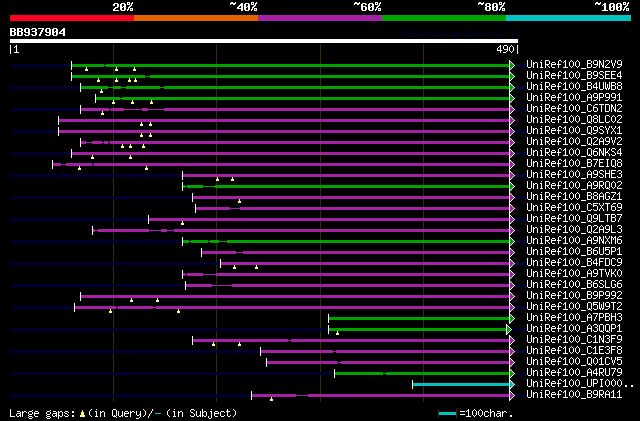The height and width of the screenshot is (421, 640).
Task: Click the yellow query-gap marker in the Large gaps legend
Action: pos(82,414)
